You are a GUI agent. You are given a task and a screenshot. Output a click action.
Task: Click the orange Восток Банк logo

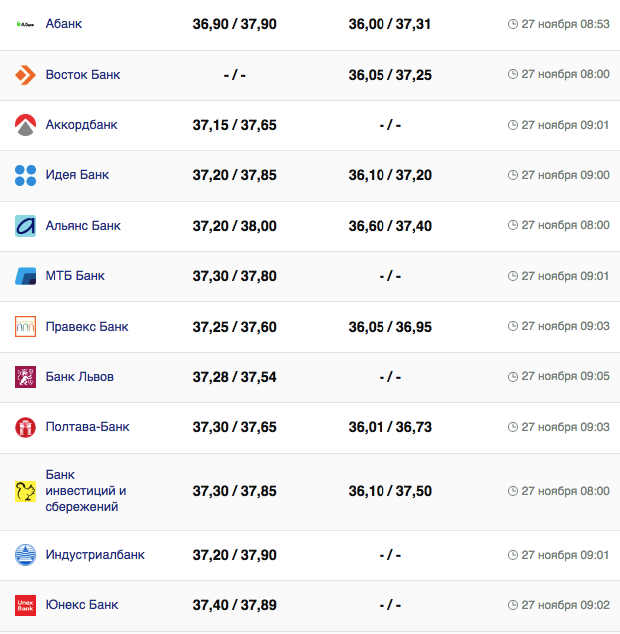coord(26,75)
